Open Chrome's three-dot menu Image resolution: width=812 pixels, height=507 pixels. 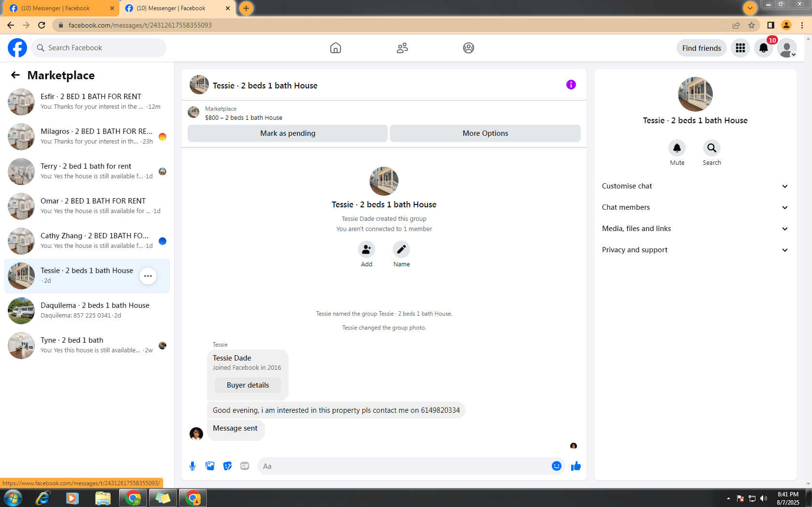tap(802, 25)
